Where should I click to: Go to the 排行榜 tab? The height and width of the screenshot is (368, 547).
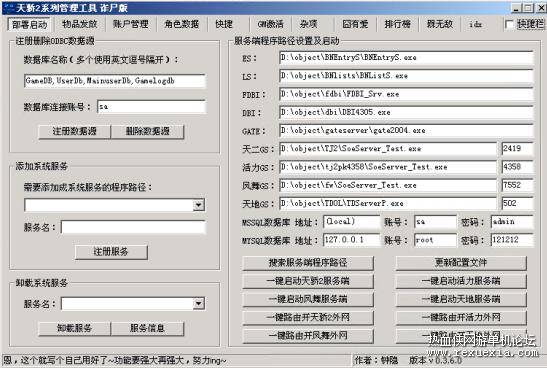point(397,24)
